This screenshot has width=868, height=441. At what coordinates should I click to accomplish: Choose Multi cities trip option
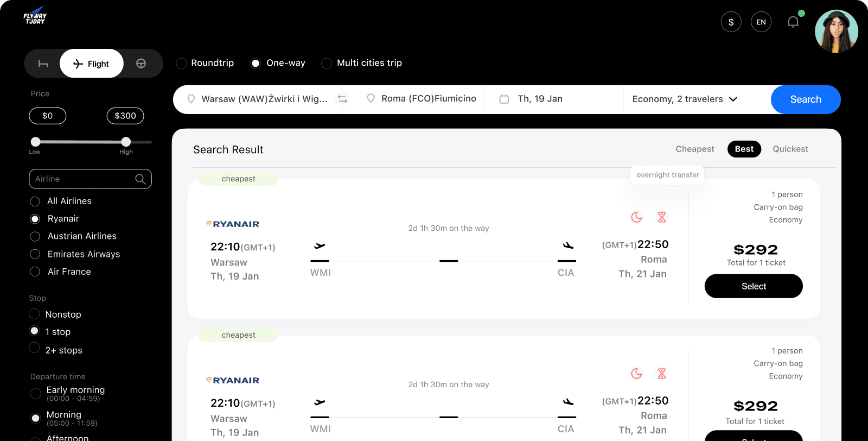(327, 64)
